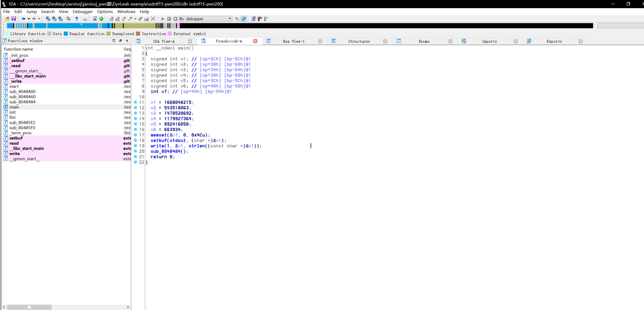Open the Debugger menu
Viewport: 644px width, 310px height.
click(82, 12)
